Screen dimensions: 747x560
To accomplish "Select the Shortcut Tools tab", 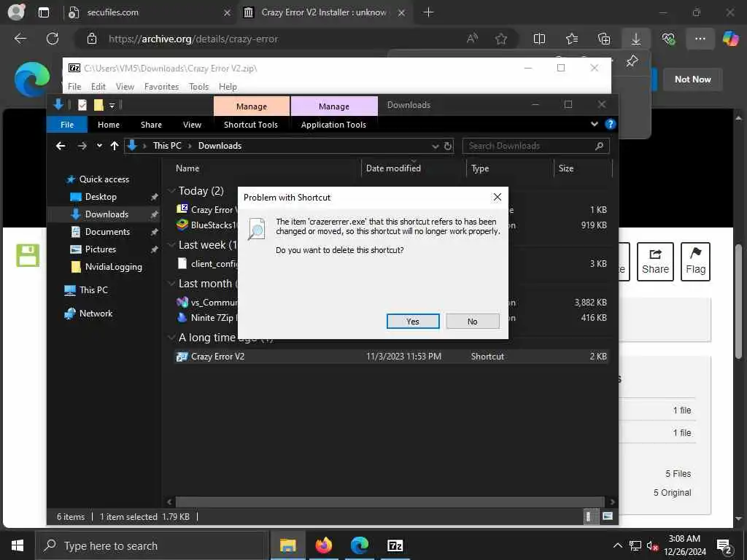I will tap(251, 125).
